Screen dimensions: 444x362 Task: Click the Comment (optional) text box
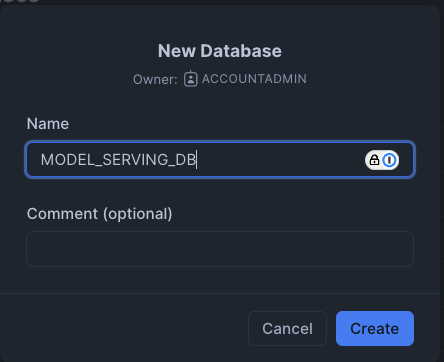(220, 249)
